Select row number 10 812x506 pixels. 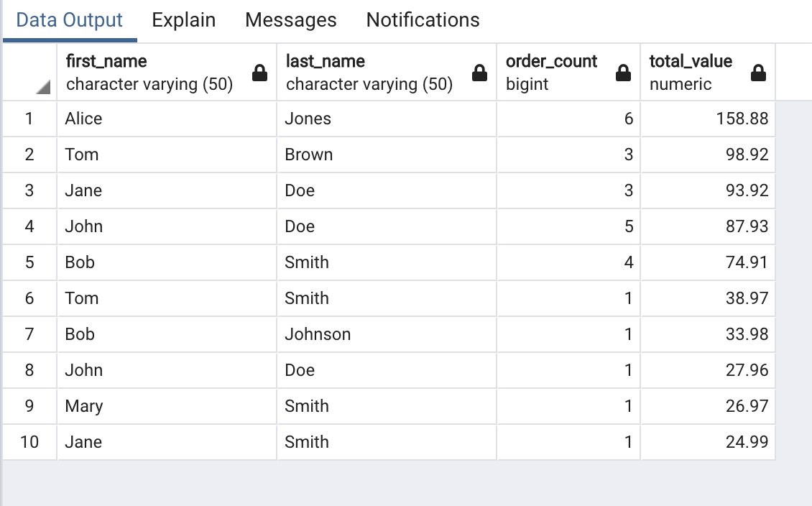pyautogui.click(x=29, y=442)
